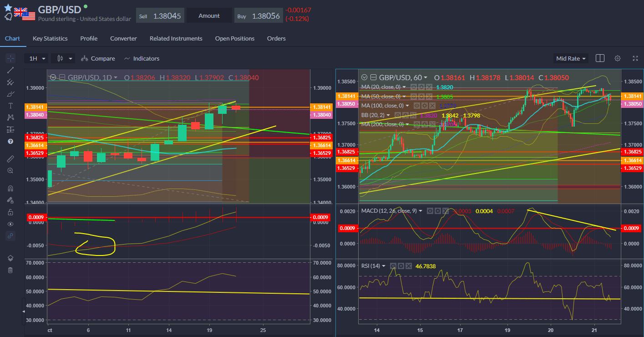Open the 1H timeframe dropdown
The height and width of the screenshot is (337, 644).
point(36,58)
